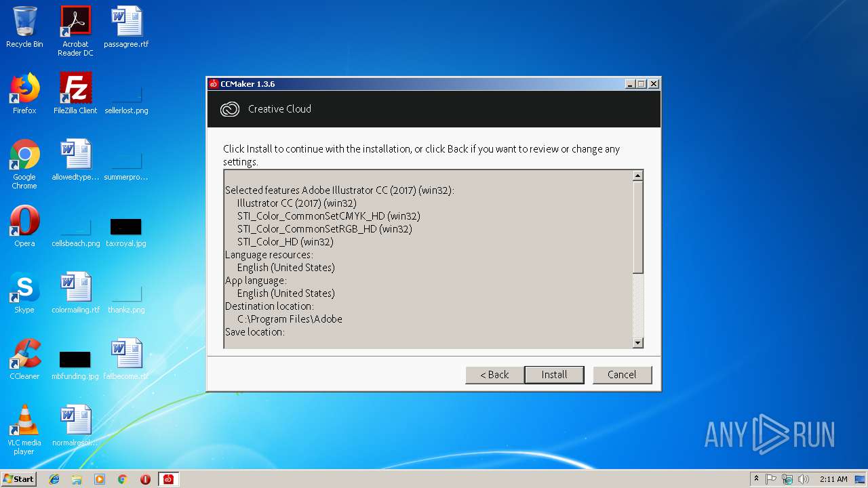This screenshot has width=868, height=488.
Task: Open Internet Explorer from taskbar
Action: coord(54,479)
